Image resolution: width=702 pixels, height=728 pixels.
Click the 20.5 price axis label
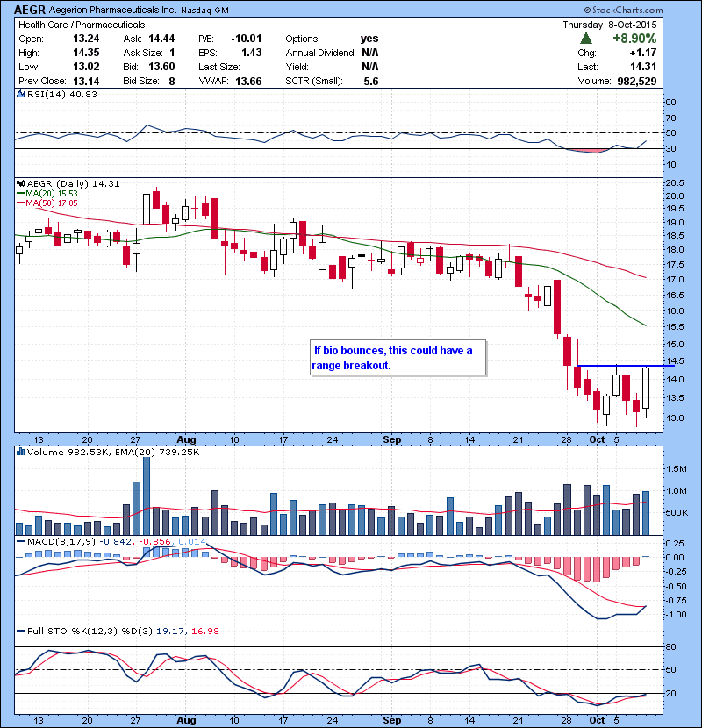[675, 183]
